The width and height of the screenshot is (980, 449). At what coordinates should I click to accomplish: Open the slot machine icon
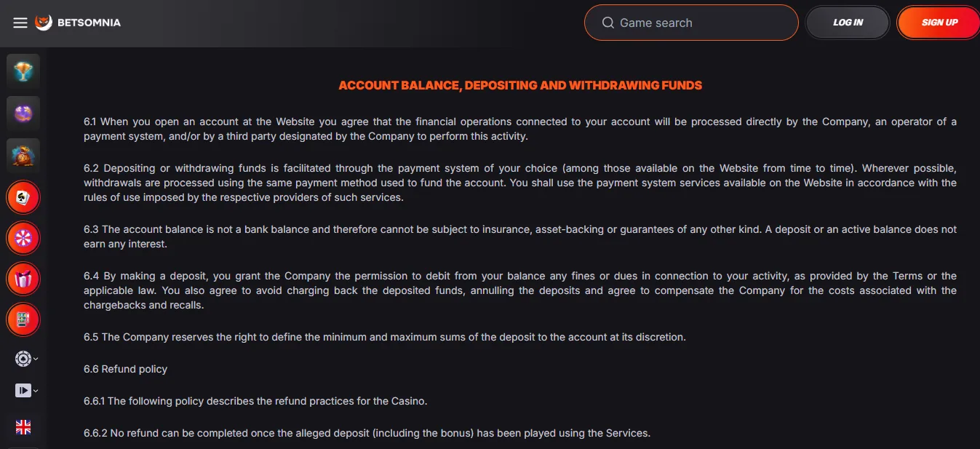[23, 319]
